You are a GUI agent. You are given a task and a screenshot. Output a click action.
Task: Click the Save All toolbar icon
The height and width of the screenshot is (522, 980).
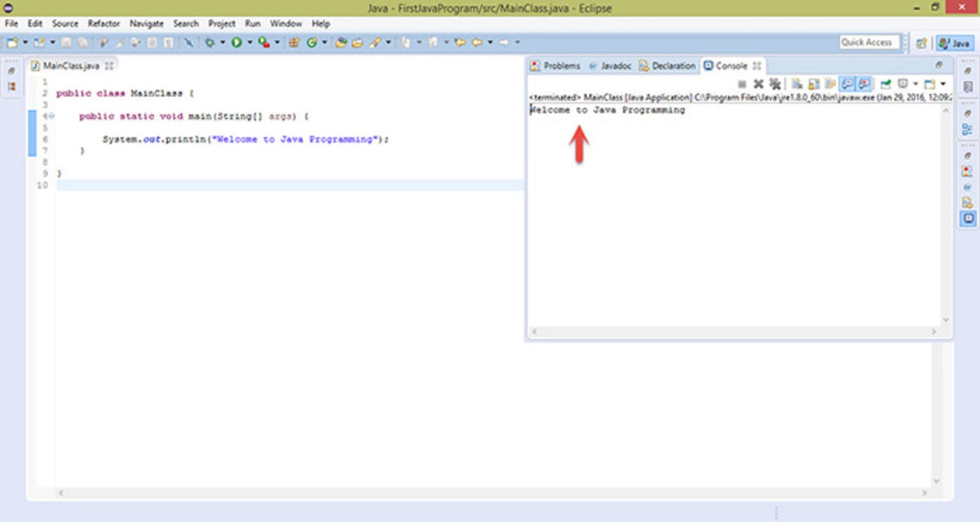click(x=83, y=42)
